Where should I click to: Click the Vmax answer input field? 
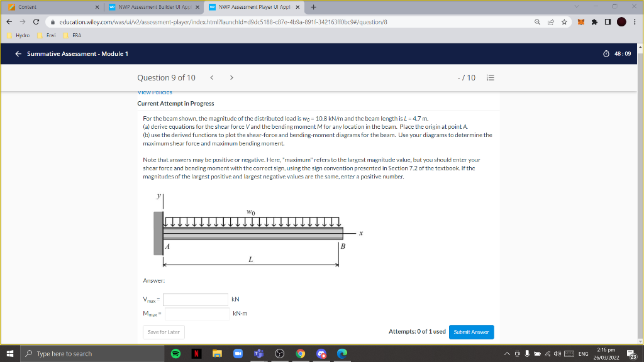pos(195,300)
